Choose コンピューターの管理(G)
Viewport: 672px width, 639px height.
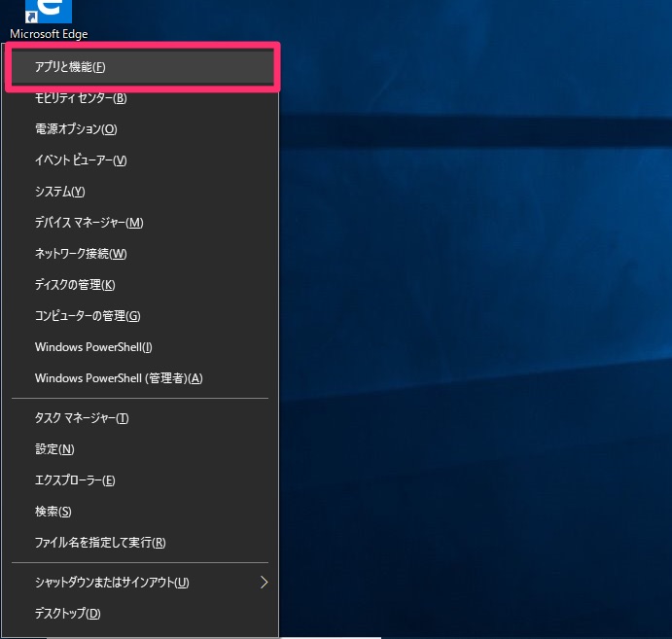click(x=140, y=316)
